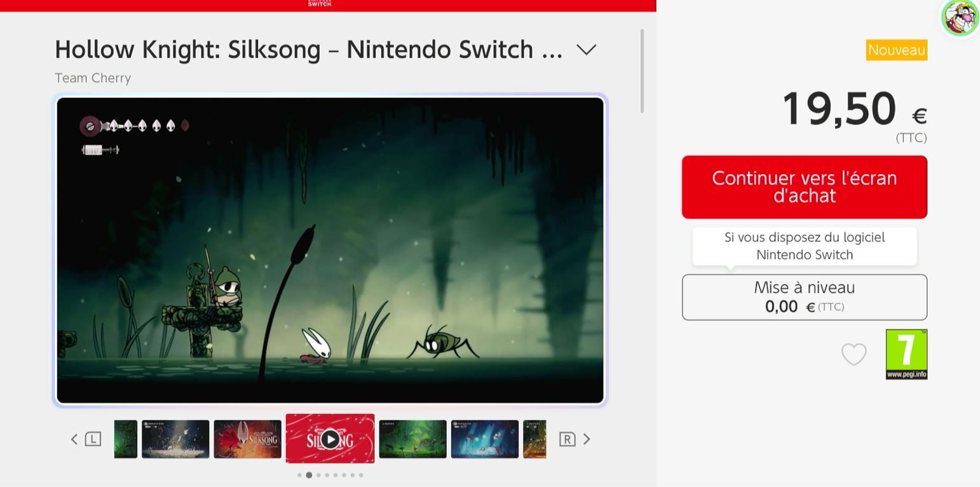This screenshot has width=980, height=487.
Task: Click the main gameplay screenshot preview
Action: pos(330,250)
